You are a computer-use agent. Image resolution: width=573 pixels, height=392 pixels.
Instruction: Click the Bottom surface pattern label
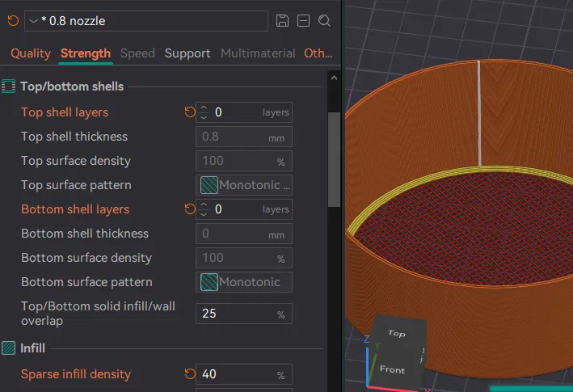(86, 282)
